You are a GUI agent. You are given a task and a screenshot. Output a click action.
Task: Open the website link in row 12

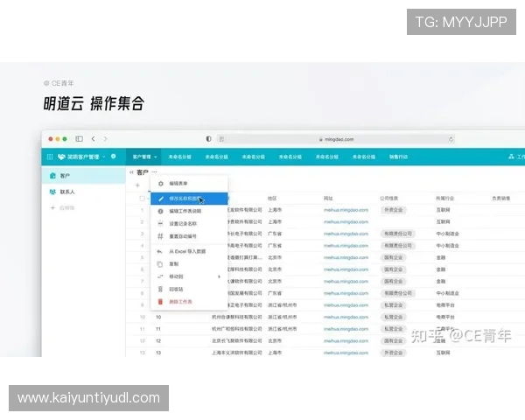tap(346, 341)
